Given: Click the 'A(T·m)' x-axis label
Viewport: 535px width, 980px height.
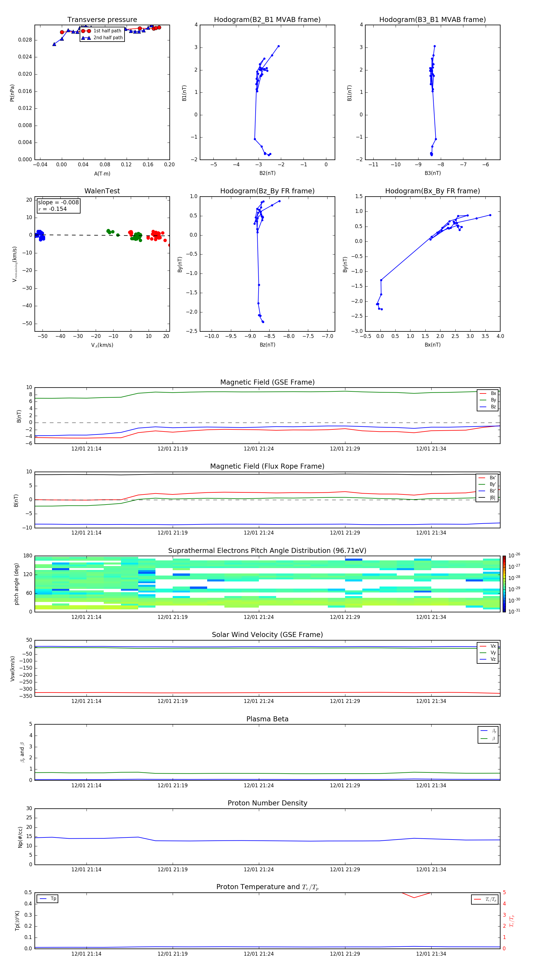Looking at the screenshot, I should pyautogui.click(x=102, y=174).
